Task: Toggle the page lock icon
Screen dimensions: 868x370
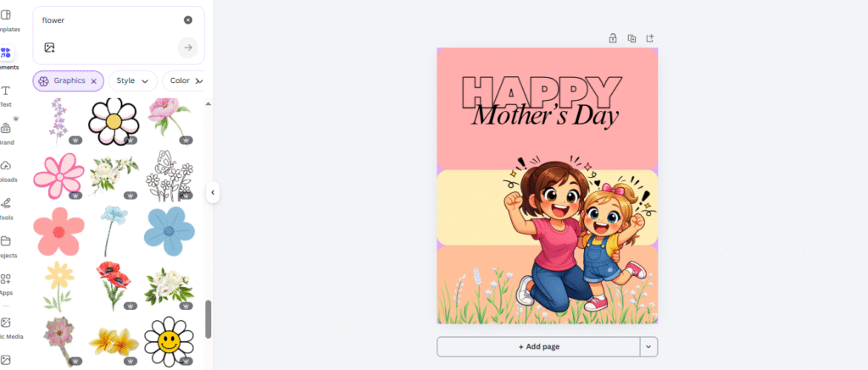Action: (x=613, y=38)
